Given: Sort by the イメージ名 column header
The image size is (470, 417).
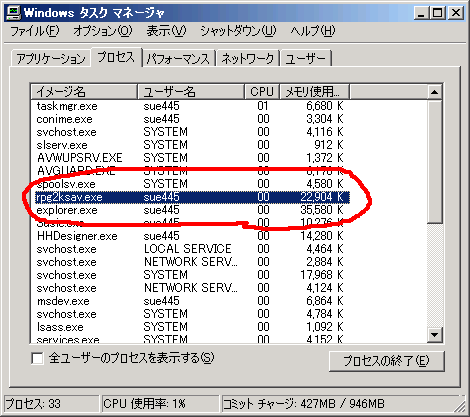Looking at the screenshot, I should coord(84,91).
